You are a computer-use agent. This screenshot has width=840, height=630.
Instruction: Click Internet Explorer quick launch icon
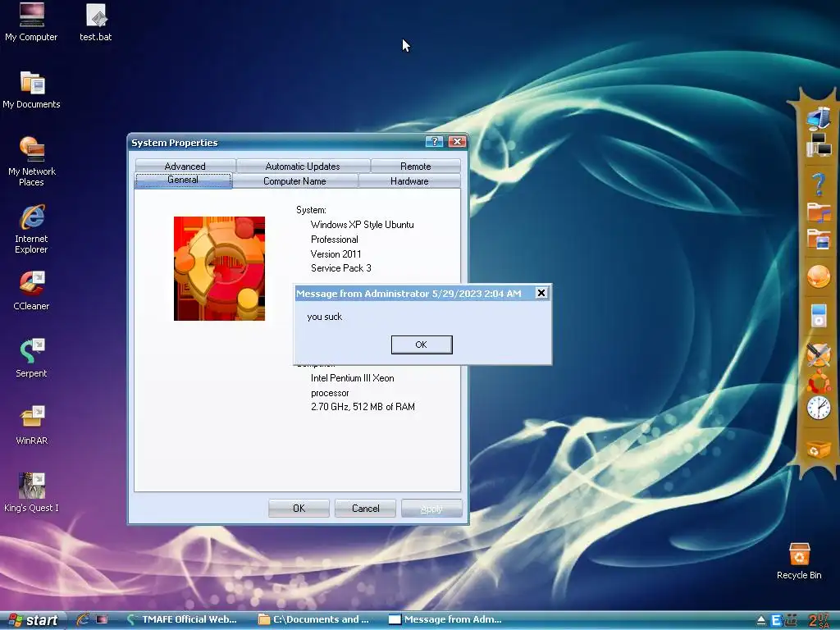pyautogui.click(x=82, y=619)
